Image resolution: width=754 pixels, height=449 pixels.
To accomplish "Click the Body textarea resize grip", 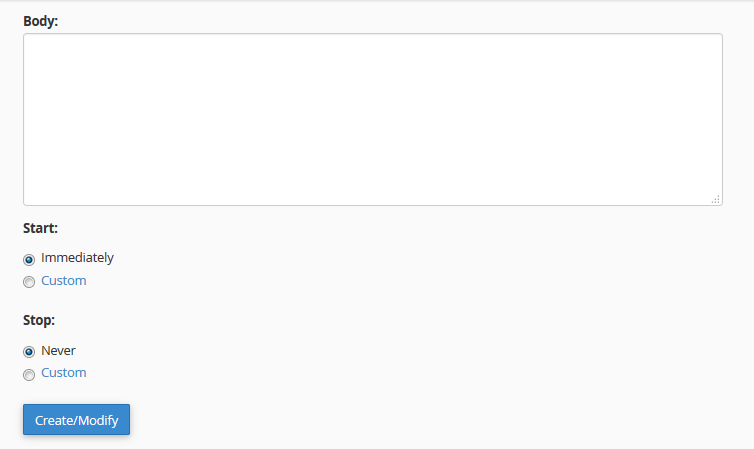I will coord(716,200).
